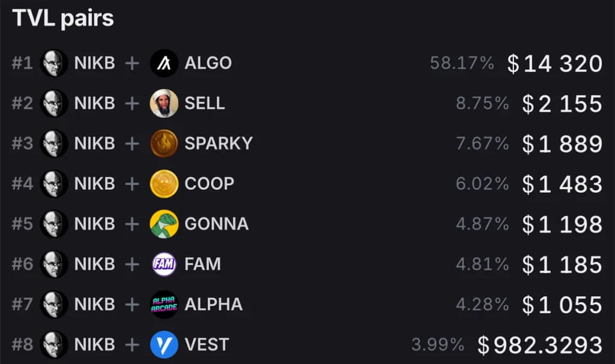Click the blue VEST token icon
Screen dimensions: 615x364
pos(164,345)
